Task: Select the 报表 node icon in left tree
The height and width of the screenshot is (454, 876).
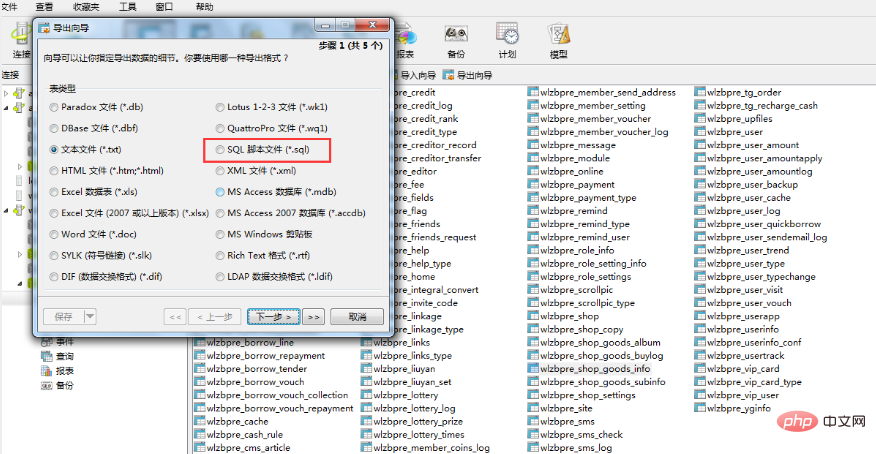Action: coord(47,371)
